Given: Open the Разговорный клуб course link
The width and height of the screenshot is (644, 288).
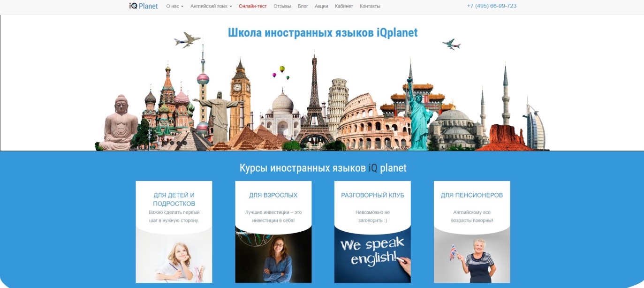Looking at the screenshot, I should click(372, 195).
